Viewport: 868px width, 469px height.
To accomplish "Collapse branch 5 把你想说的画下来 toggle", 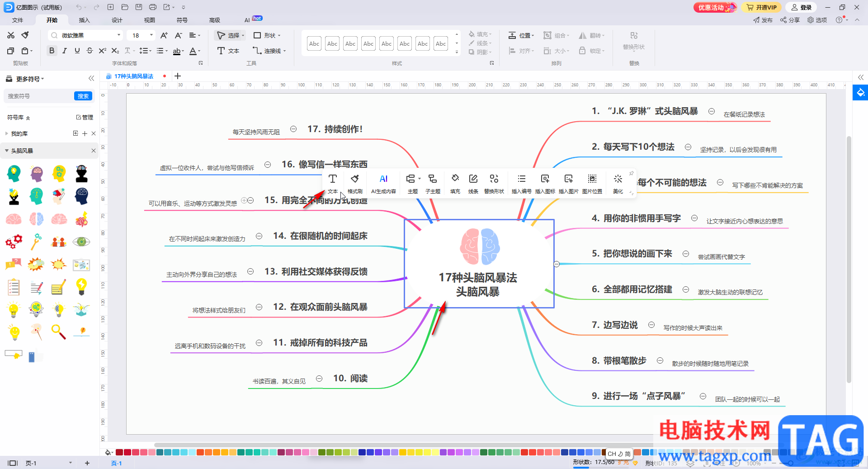I will click(686, 254).
